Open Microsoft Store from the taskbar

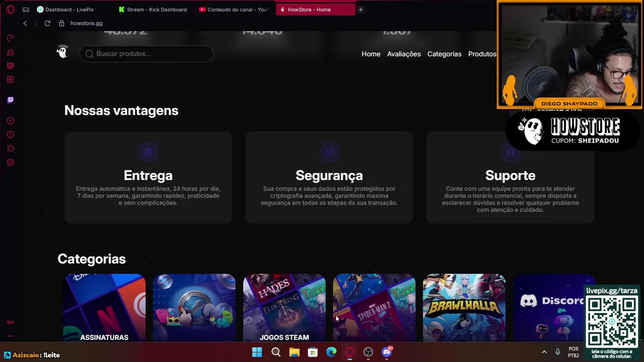coord(313,352)
